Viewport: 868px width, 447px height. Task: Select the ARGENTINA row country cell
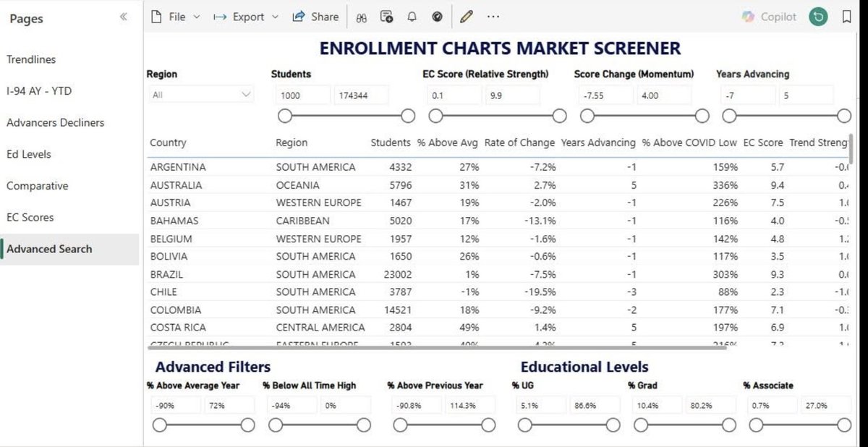[178, 167]
